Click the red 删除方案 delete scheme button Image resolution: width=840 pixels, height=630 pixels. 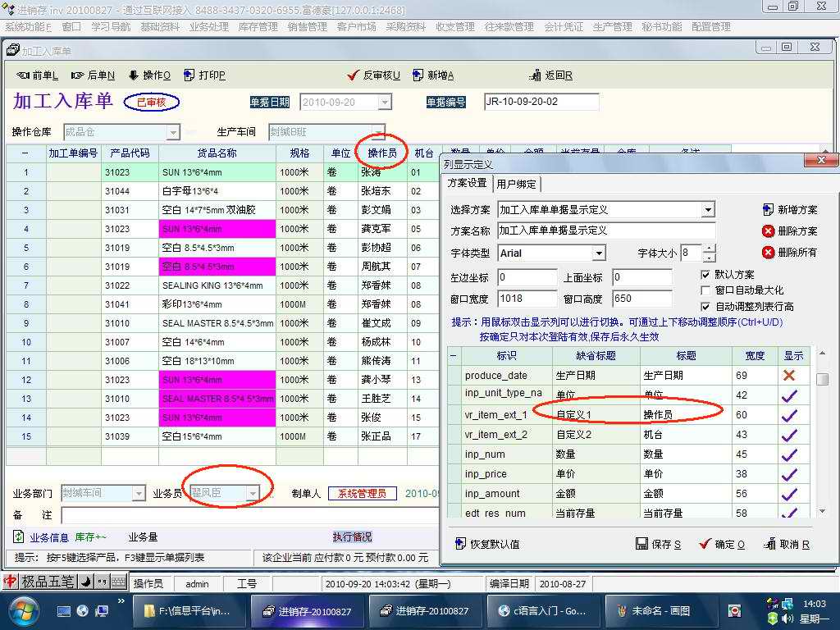pos(789,231)
